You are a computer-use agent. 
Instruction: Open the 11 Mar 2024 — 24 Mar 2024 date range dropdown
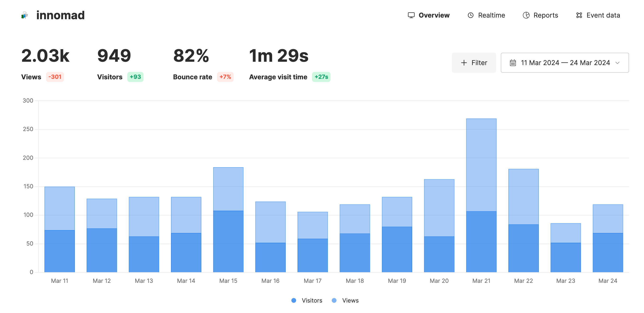[564, 62]
